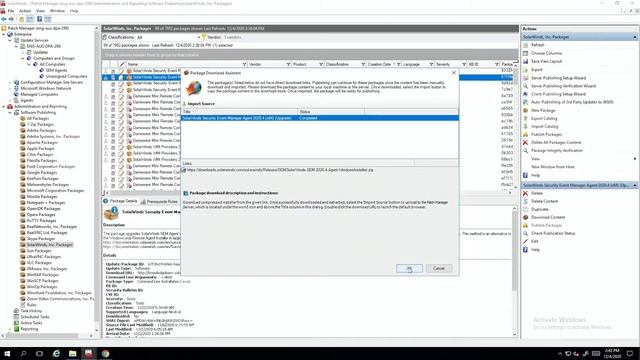Click the Delete action for the selected package

(x=536, y=193)
